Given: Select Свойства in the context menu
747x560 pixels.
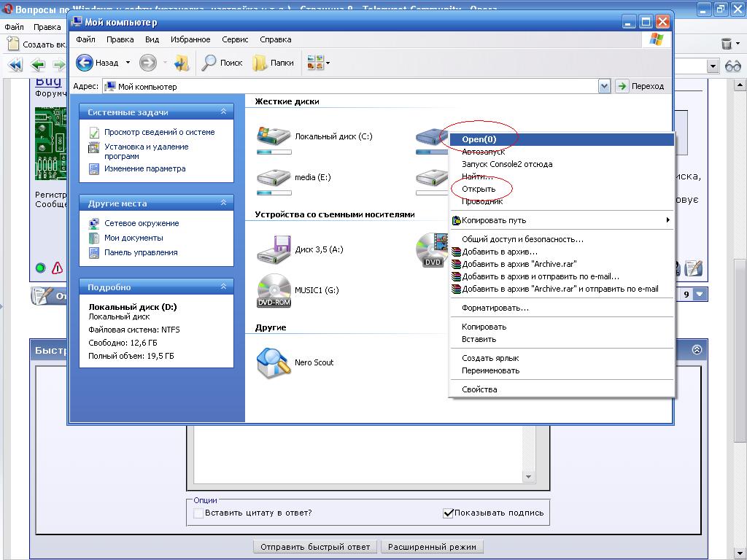Looking at the screenshot, I should 479,389.
